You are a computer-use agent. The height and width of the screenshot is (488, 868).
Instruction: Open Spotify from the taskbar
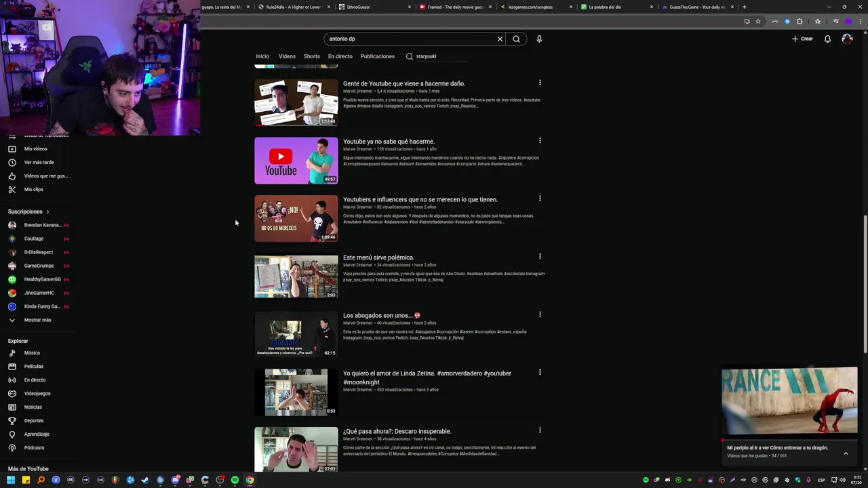[x=235, y=480]
